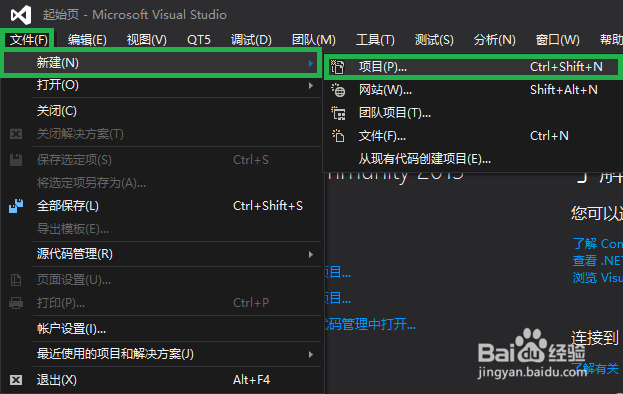This screenshot has height=394, width=623.
Task: Choose 项目(P)... in the New submenu
Action: pos(472,67)
